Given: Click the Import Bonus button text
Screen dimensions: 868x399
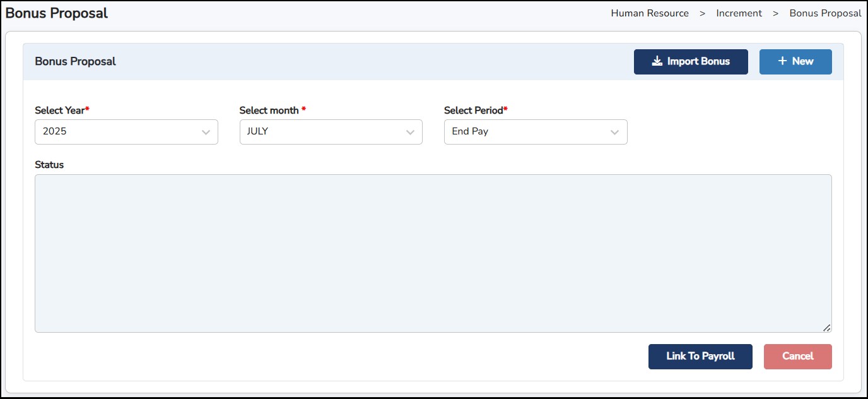Looking at the screenshot, I should point(698,61).
